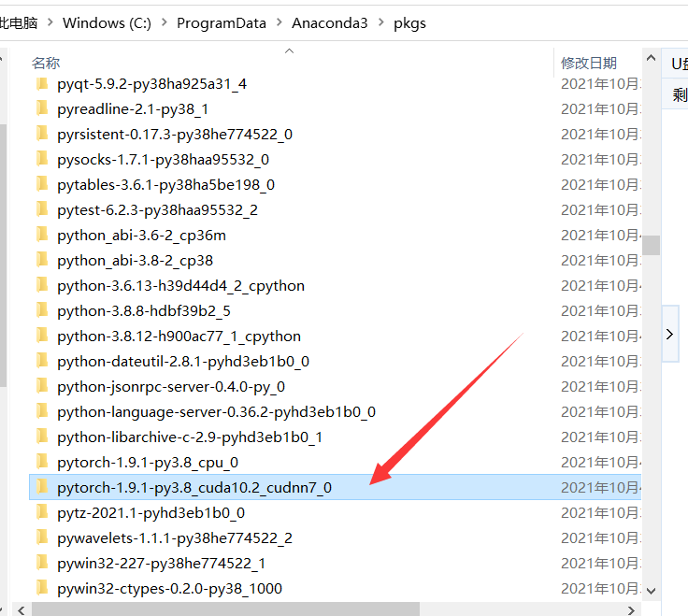Click folder icon of python-3.8.8-hdbf39b2_5
The image size is (688, 616).
(x=42, y=310)
